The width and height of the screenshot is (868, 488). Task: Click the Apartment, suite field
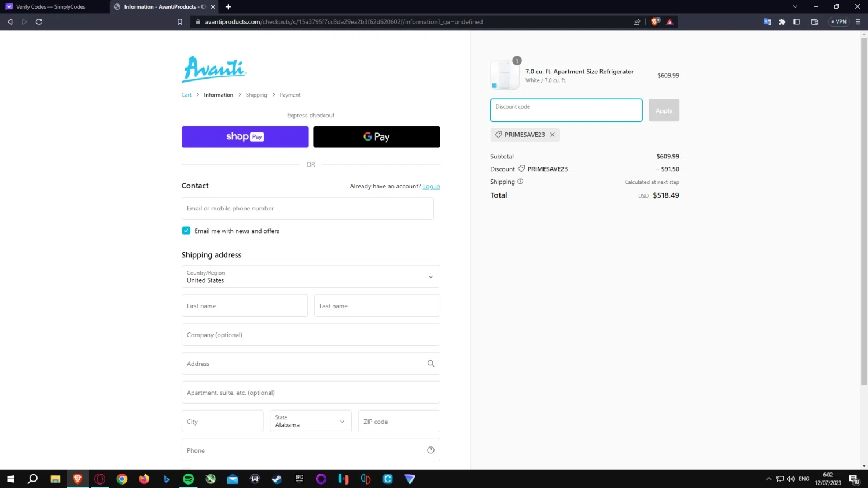coord(311,393)
